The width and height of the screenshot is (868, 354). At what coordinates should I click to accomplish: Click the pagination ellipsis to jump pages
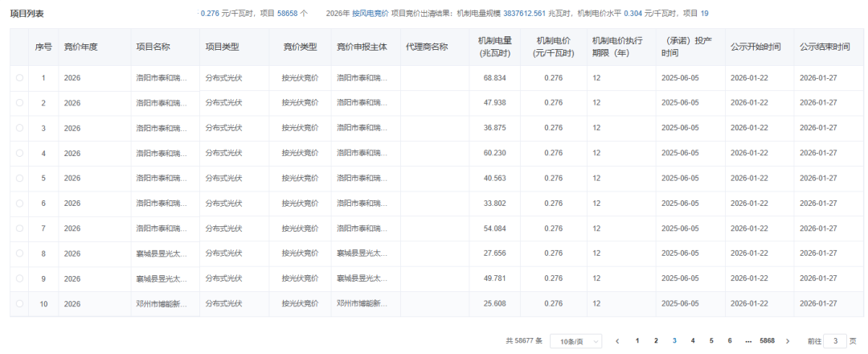[x=748, y=341]
